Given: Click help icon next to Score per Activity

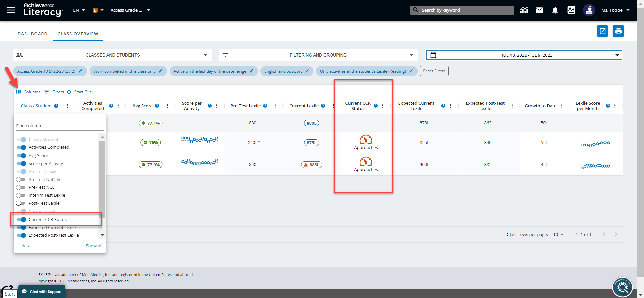Looking at the screenshot, I should pos(210,106).
